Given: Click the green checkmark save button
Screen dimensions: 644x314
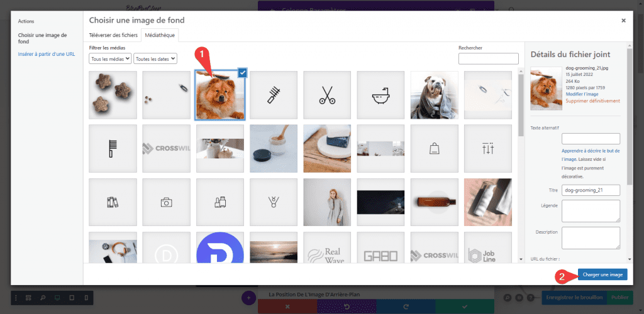Looking at the screenshot, I should pos(465,306).
